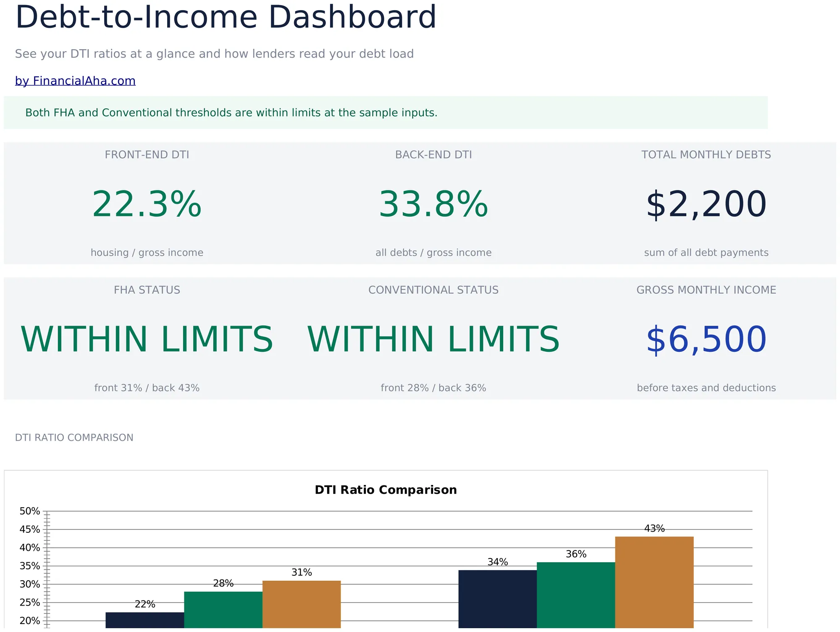Select the BACK-END DTI heading
840x632 pixels.
(x=433, y=155)
